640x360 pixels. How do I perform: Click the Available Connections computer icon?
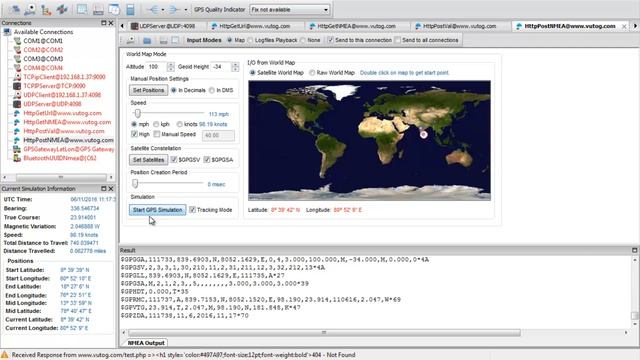click(7, 32)
